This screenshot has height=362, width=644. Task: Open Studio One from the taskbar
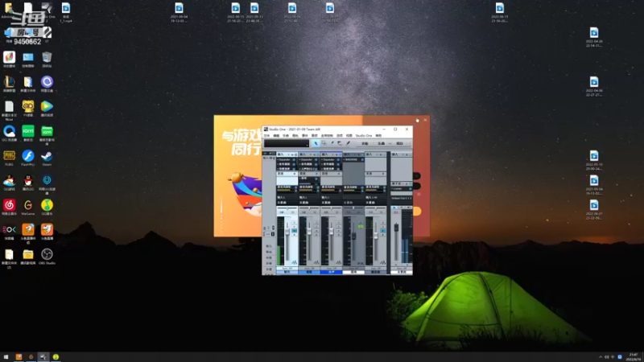click(43, 357)
